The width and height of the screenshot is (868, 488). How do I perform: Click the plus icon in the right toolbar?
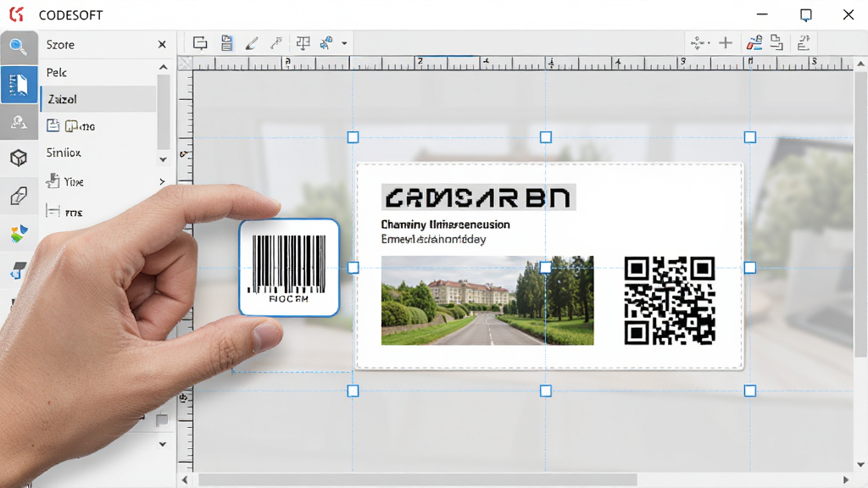coord(726,42)
